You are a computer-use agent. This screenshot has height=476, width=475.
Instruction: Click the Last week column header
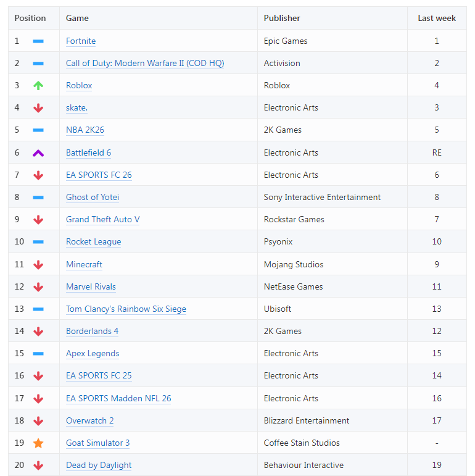coord(437,19)
